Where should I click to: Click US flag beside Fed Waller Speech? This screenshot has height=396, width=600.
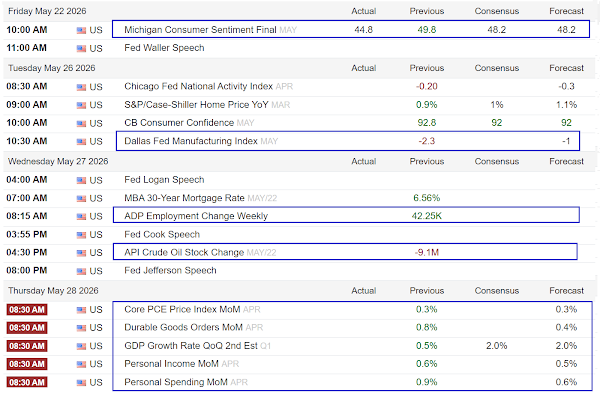(81, 49)
